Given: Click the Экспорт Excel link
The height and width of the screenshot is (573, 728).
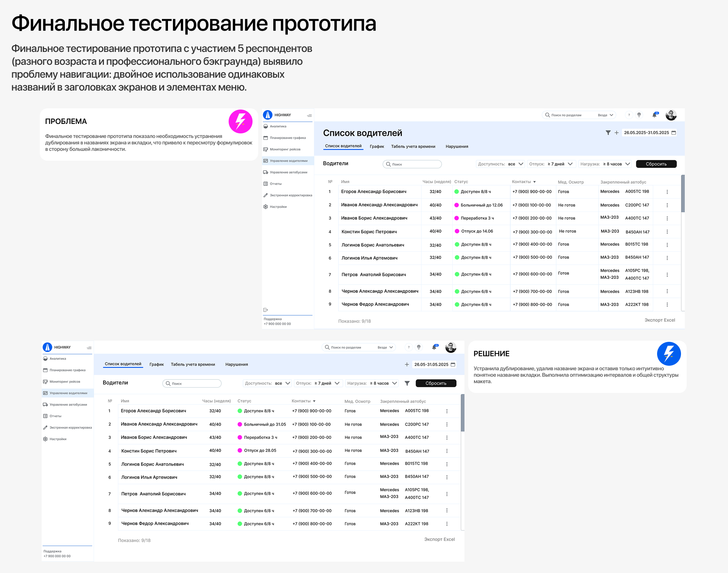Looking at the screenshot, I should pos(660,320).
